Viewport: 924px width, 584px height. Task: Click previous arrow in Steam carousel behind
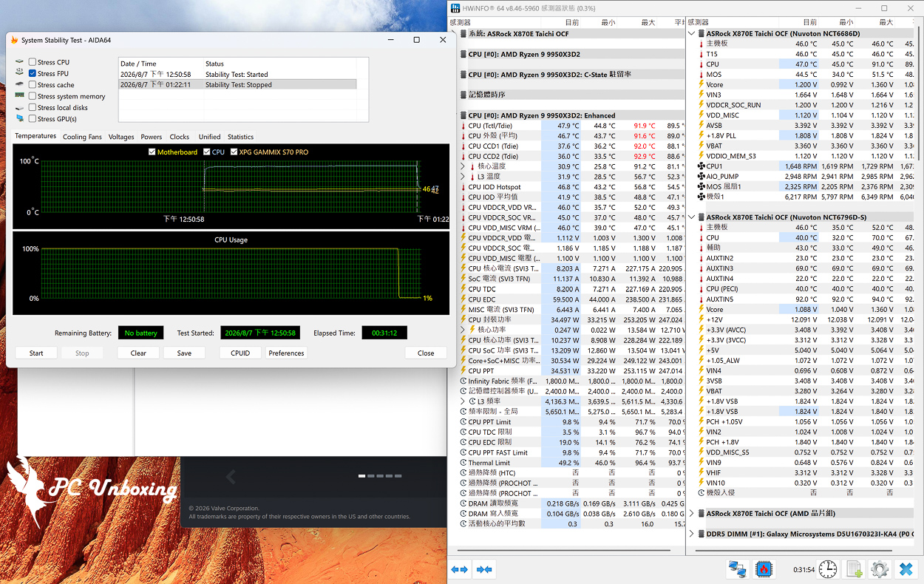pyautogui.click(x=231, y=478)
